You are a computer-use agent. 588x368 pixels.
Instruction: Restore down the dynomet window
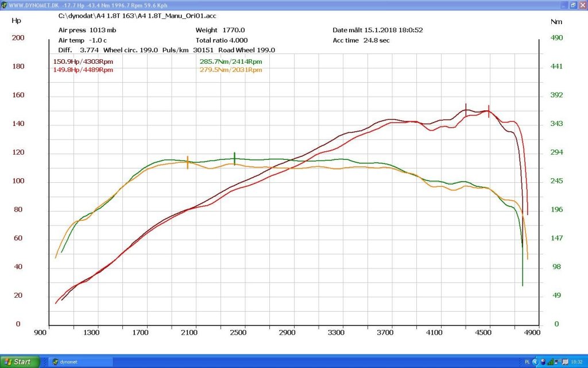[574, 5]
